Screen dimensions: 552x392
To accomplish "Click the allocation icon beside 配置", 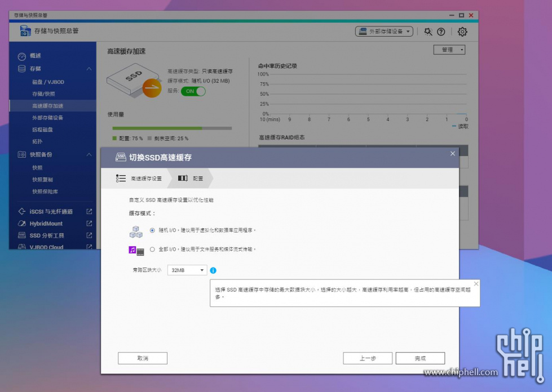I will coord(183,178).
